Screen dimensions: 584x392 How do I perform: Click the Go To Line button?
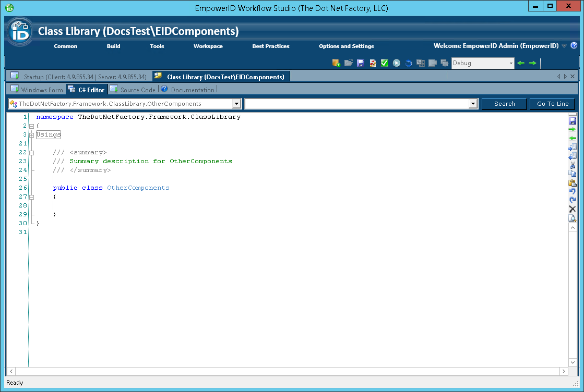[552, 104]
